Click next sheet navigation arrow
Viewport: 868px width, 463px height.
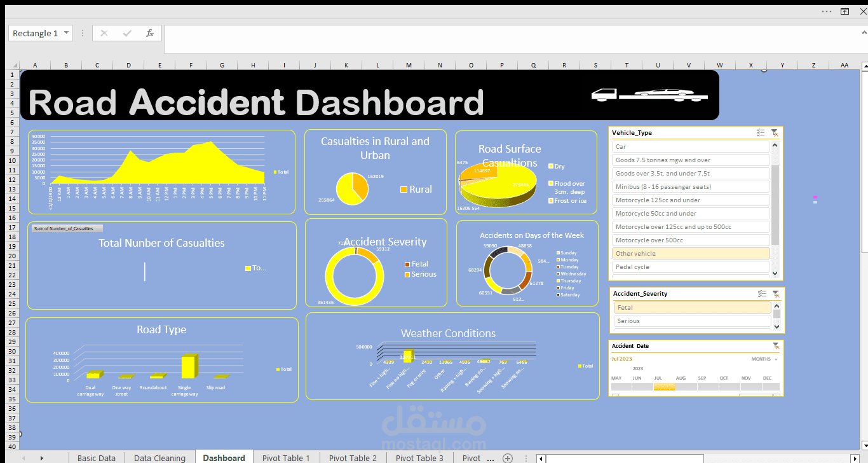point(42,458)
